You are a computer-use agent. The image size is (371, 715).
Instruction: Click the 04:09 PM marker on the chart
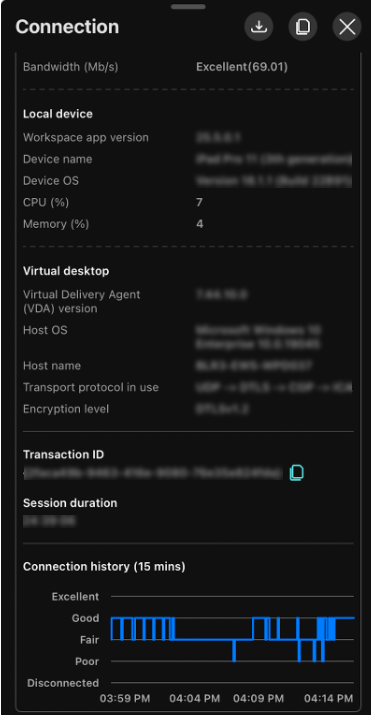[x=258, y=698]
